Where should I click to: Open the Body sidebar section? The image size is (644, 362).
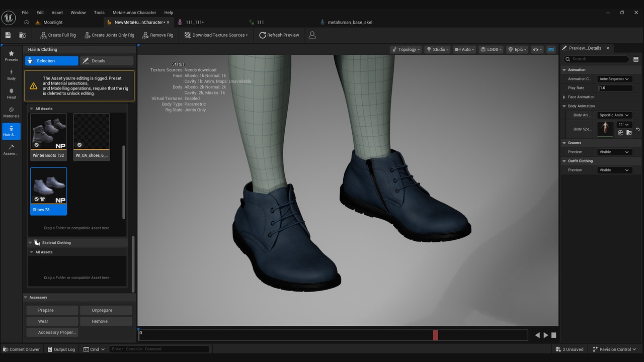pyautogui.click(x=11, y=74)
